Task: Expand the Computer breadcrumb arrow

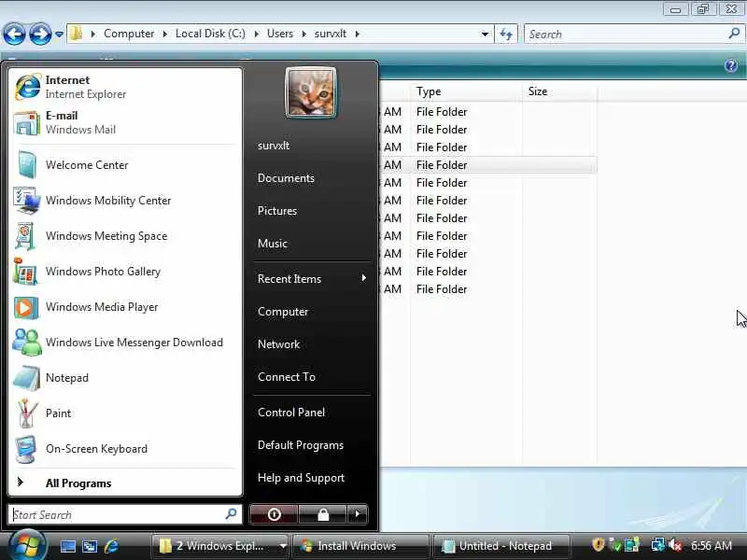Action: click(x=165, y=34)
